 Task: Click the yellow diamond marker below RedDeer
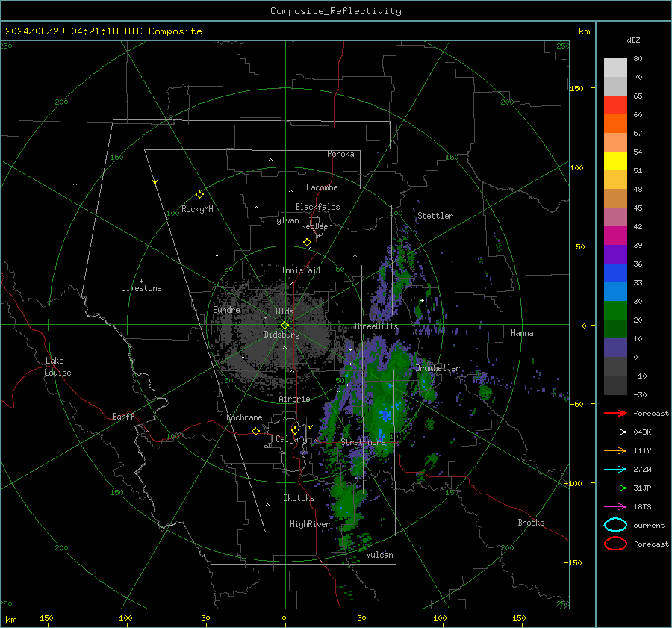pos(307,243)
